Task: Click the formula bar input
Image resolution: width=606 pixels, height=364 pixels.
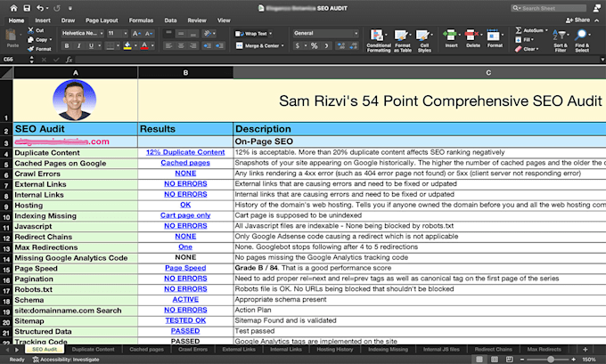Action: (336, 60)
